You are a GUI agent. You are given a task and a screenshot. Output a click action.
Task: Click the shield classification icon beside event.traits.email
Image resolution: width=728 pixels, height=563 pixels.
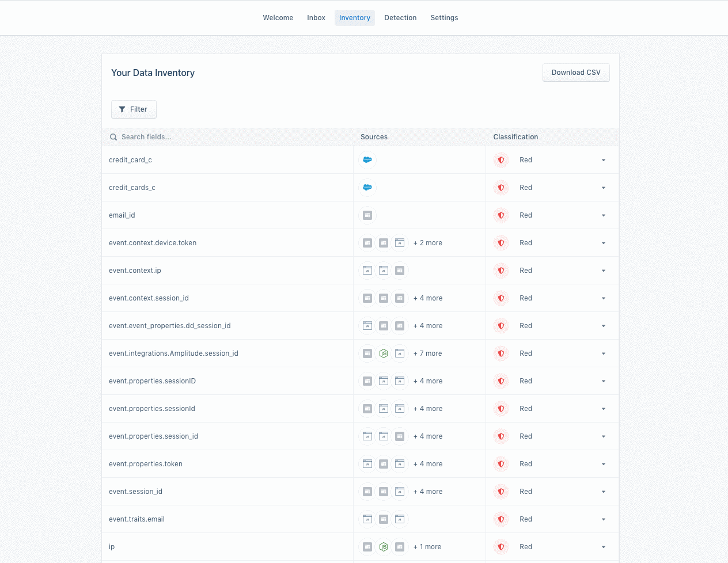coord(500,519)
